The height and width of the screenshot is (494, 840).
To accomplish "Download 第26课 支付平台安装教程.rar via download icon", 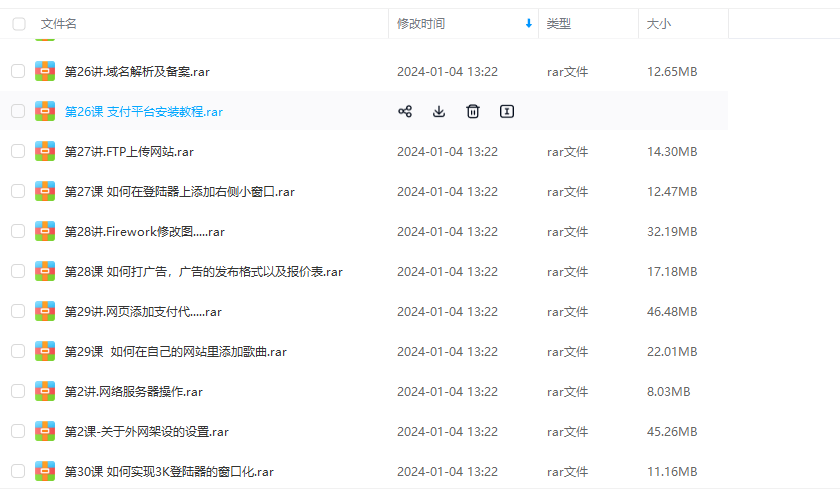I will (439, 111).
